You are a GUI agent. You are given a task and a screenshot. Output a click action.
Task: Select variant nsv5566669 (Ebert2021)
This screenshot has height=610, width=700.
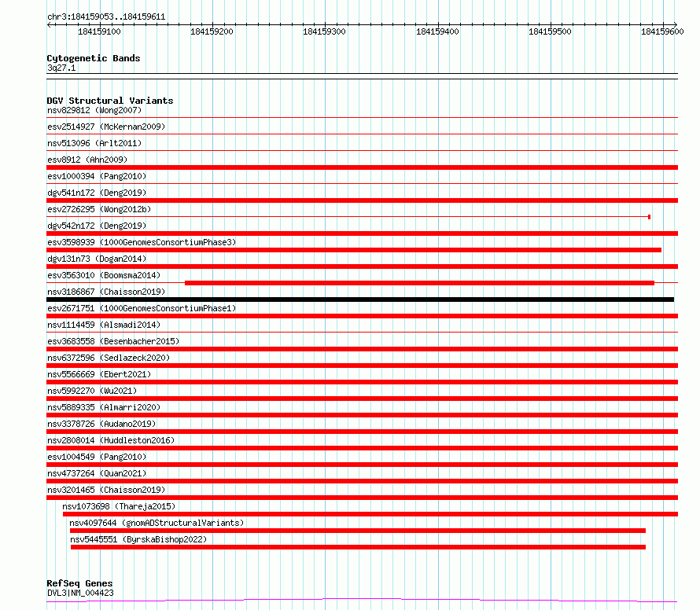pyautogui.click(x=99, y=374)
